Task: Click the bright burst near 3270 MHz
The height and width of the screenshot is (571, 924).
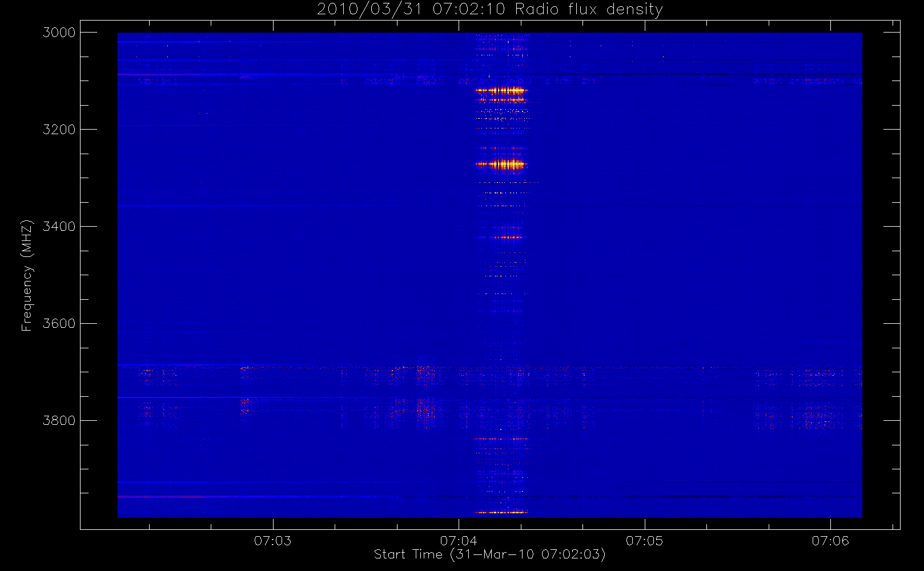Action: coord(501,164)
